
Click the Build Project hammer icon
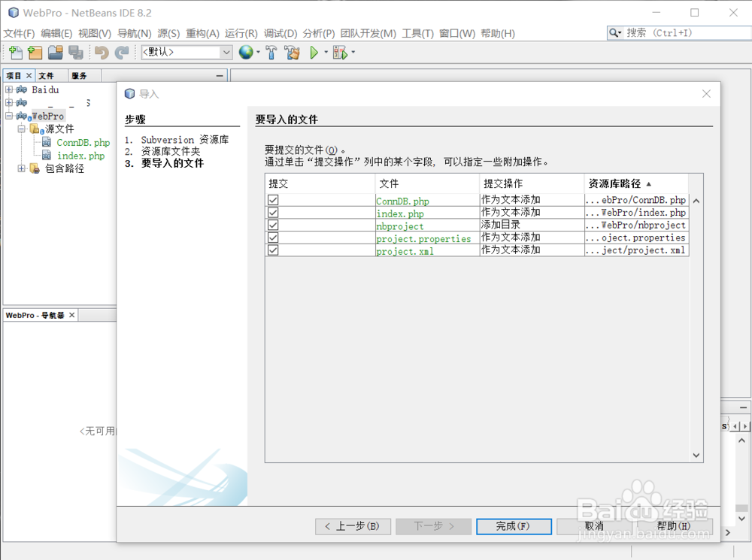271,53
